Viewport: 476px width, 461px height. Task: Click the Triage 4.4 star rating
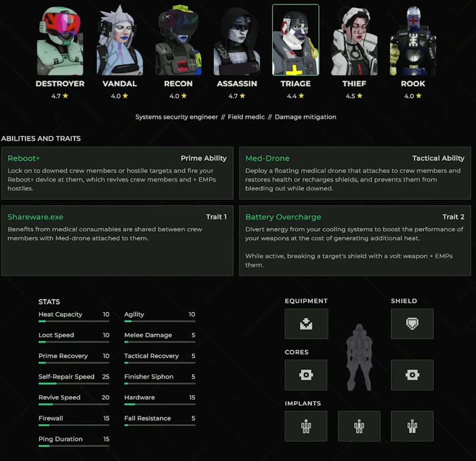pyautogui.click(x=295, y=96)
